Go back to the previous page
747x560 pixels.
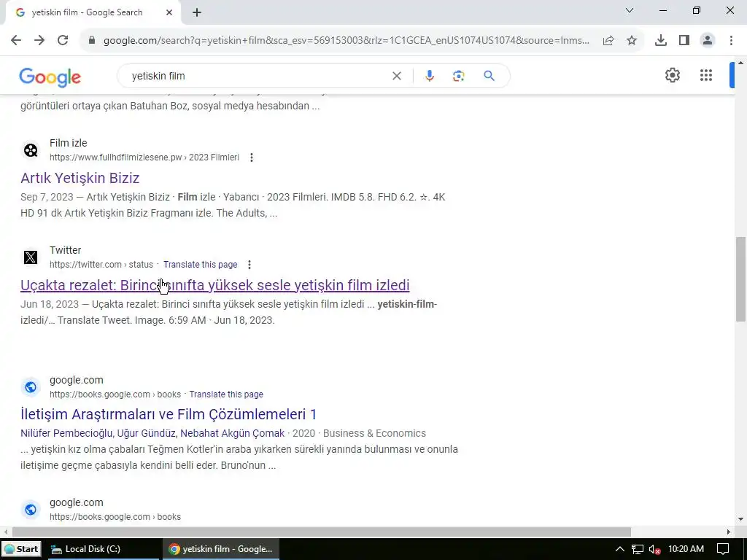click(16, 41)
